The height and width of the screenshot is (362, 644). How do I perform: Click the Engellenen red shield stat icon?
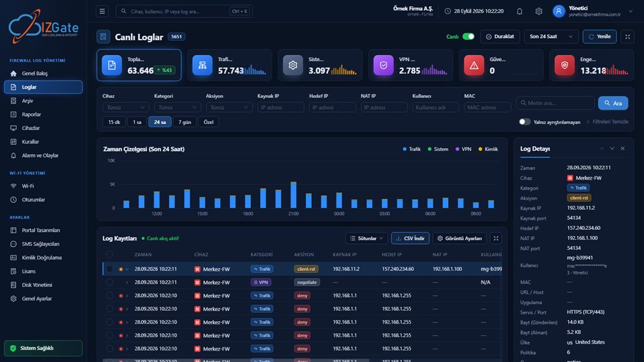(x=565, y=65)
